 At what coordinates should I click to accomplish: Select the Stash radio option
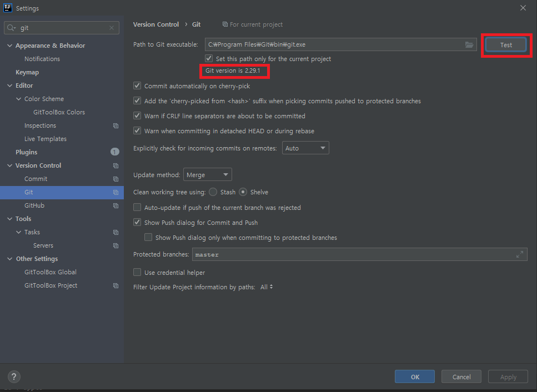213,192
